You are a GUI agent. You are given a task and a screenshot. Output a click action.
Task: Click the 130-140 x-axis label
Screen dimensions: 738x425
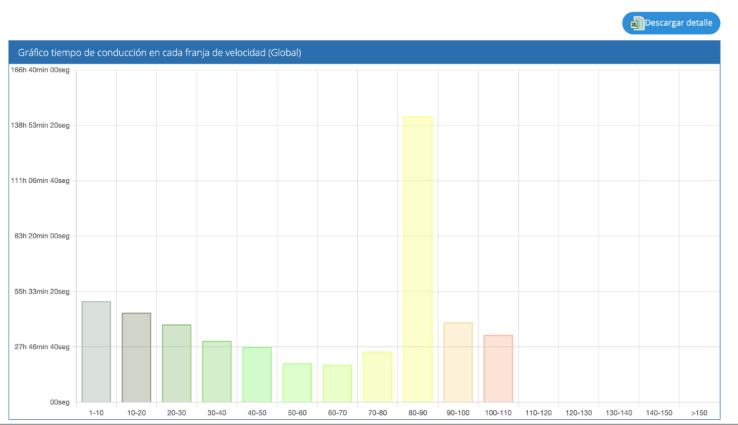coord(619,412)
